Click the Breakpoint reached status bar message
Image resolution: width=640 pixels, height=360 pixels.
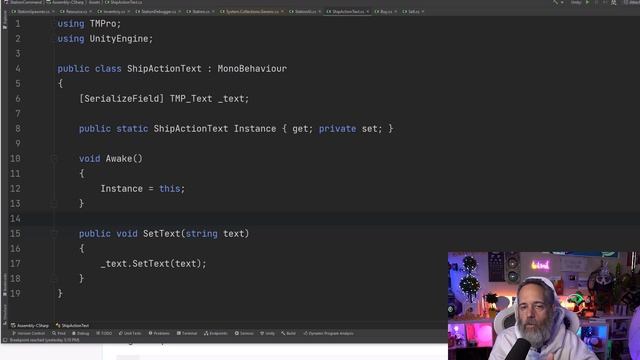(x=44, y=340)
